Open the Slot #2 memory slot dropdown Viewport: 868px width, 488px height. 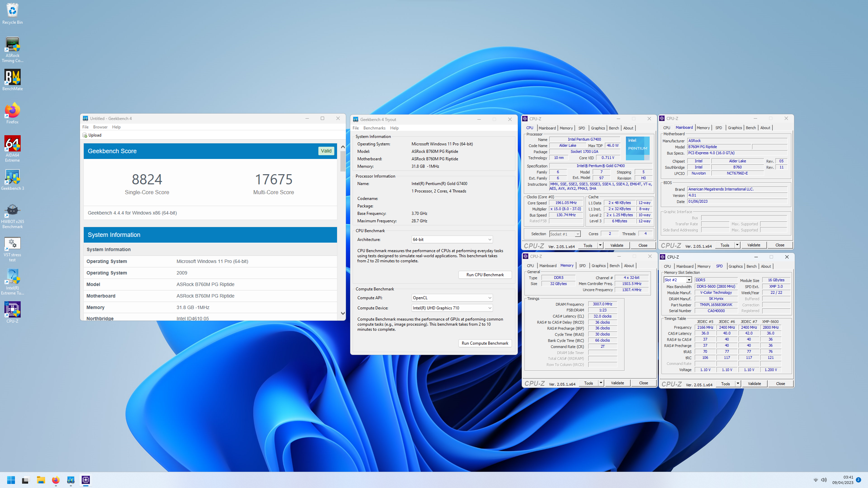(677, 280)
